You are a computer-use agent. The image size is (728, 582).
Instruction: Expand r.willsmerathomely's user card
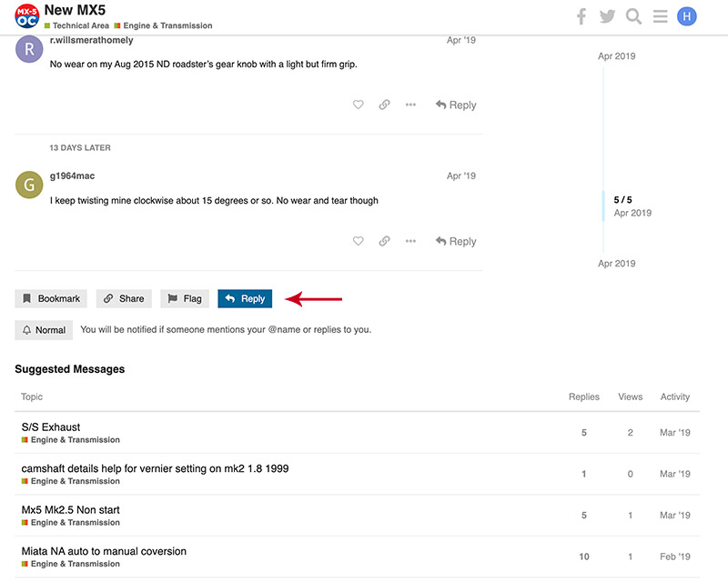point(28,49)
